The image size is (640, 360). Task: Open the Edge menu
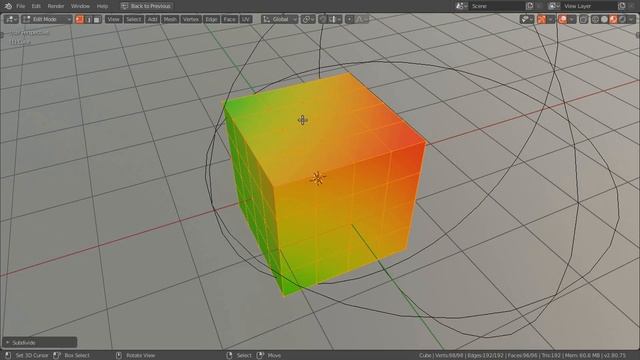pyautogui.click(x=211, y=19)
